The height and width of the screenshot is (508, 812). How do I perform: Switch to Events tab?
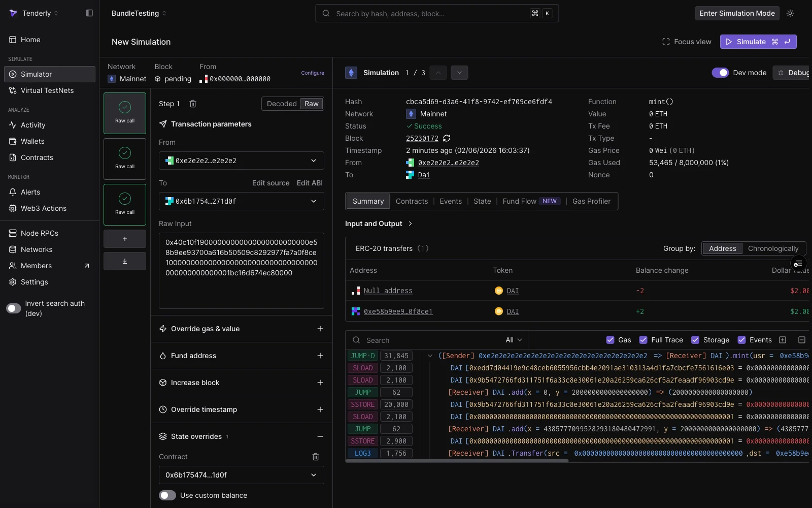click(451, 201)
